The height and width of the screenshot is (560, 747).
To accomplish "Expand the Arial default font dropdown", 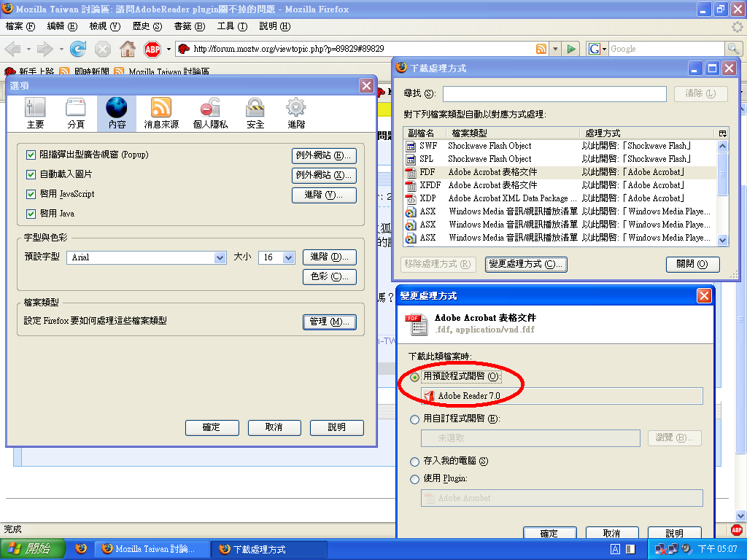I will pyautogui.click(x=220, y=257).
